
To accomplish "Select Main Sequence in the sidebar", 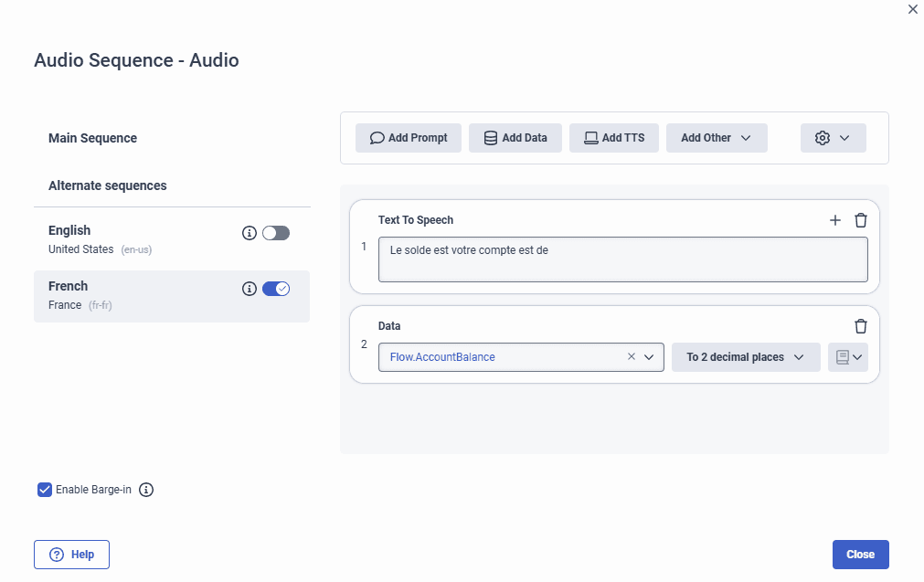I will (92, 138).
